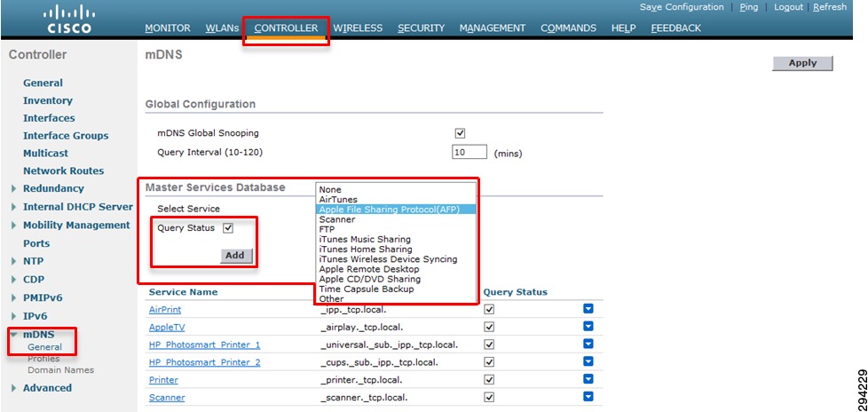Click the Ping link

749,7
